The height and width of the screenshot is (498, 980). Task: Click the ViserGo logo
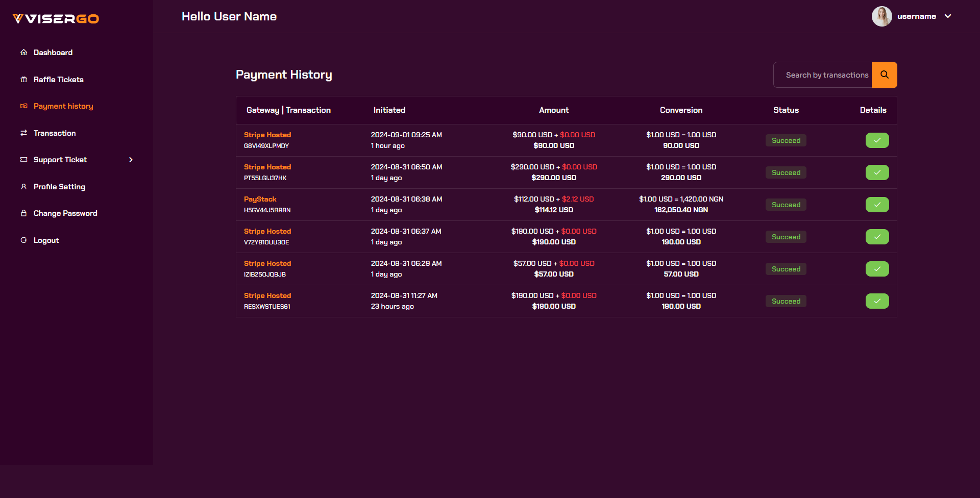point(56,19)
